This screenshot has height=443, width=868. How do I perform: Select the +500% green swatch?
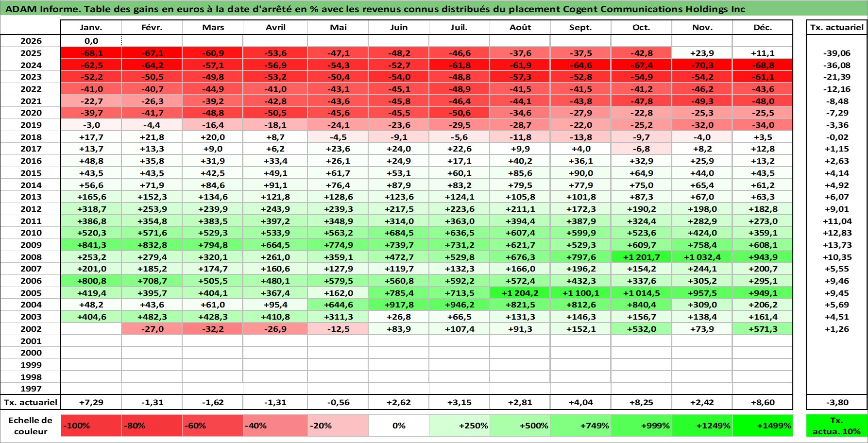[x=520, y=426]
